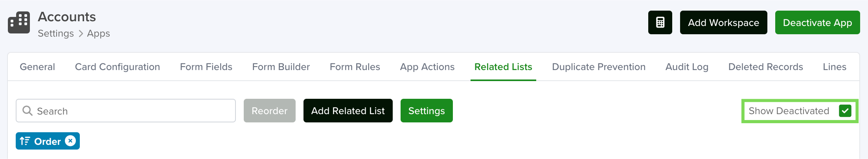Remove the Order sort chip with X
Viewport: 868px width, 159px height.
point(70,141)
